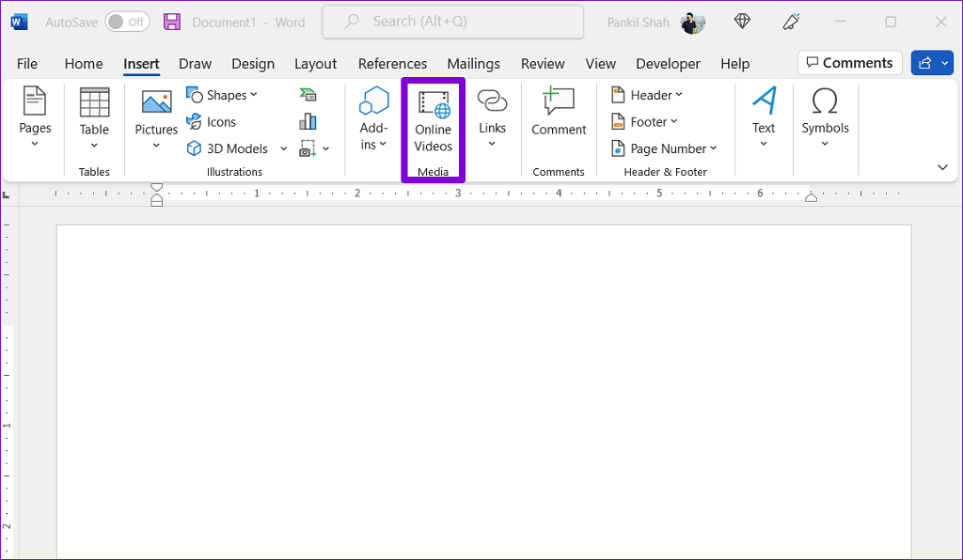Open the Header dropdown

(x=647, y=95)
